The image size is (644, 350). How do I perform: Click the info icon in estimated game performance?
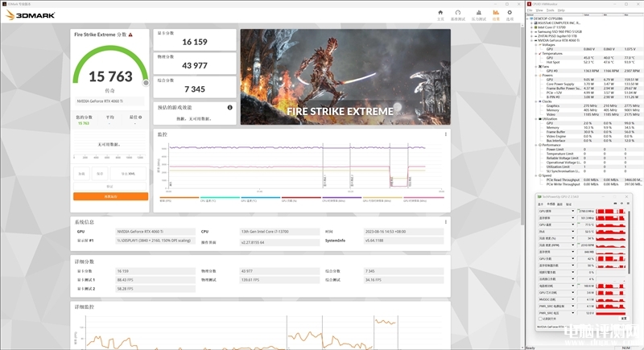tap(230, 107)
